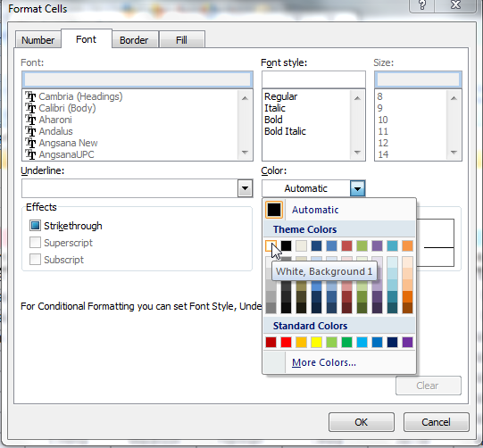The image size is (483, 448).
Task: Collapse the Color dropdown arrow
Action: 358,188
